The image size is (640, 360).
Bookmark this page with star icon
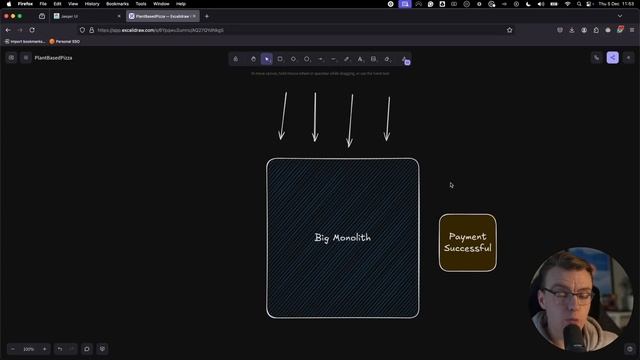click(x=509, y=30)
